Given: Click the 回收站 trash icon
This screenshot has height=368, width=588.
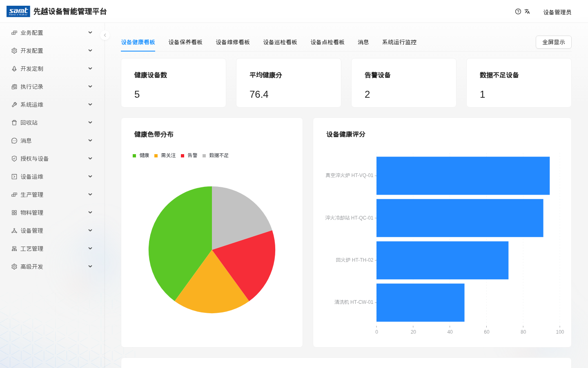Looking at the screenshot, I should (14, 123).
